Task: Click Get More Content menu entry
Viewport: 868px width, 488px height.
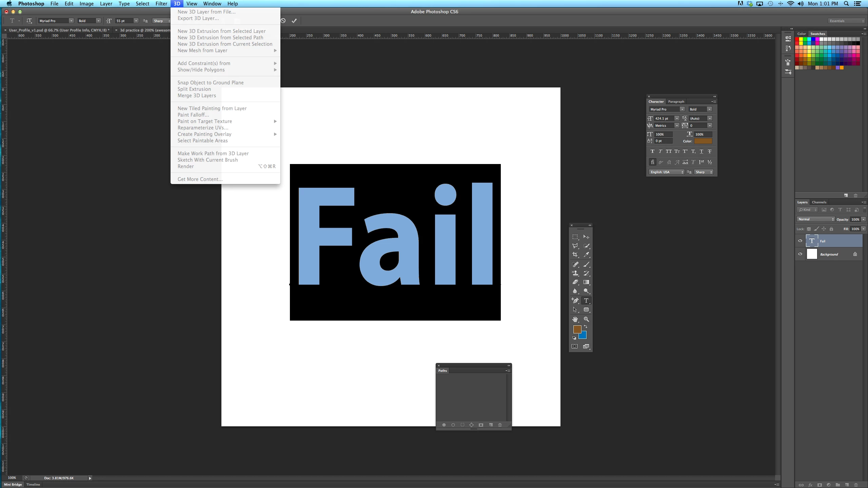Action: point(200,179)
